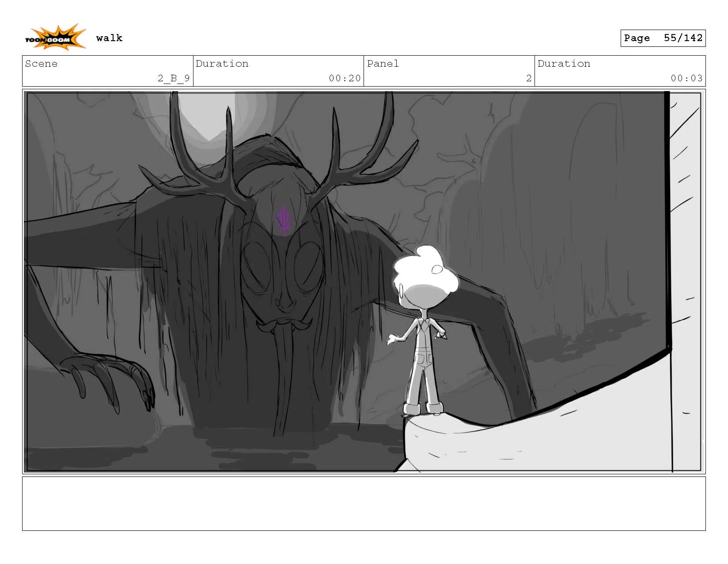Click the scene duration value '00:20'
Screen dimensions: 728x564
tap(345, 78)
